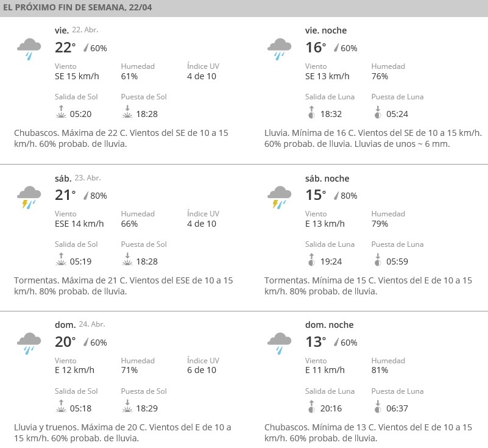Select the 'vie. 22. Abr.' day heading

pyautogui.click(x=76, y=30)
